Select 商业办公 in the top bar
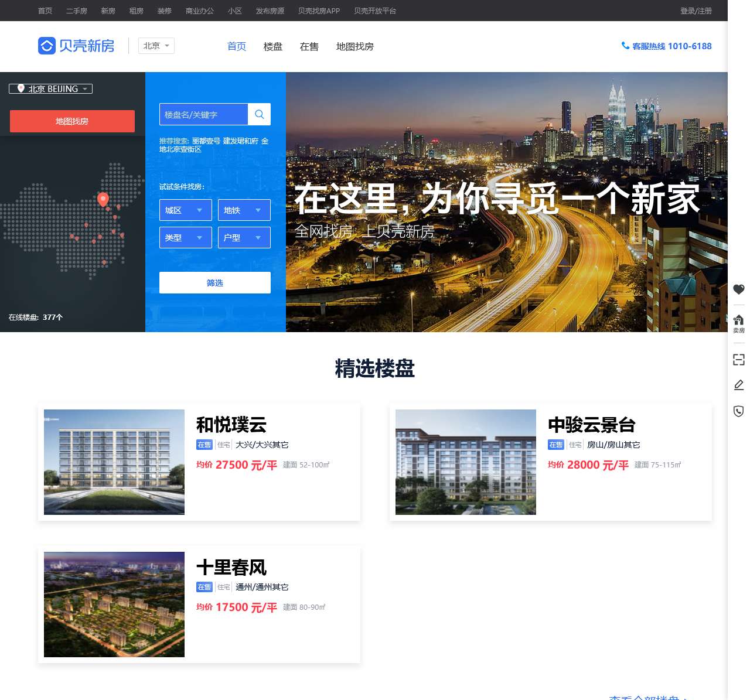This screenshot has height=700, width=750. (x=200, y=11)
